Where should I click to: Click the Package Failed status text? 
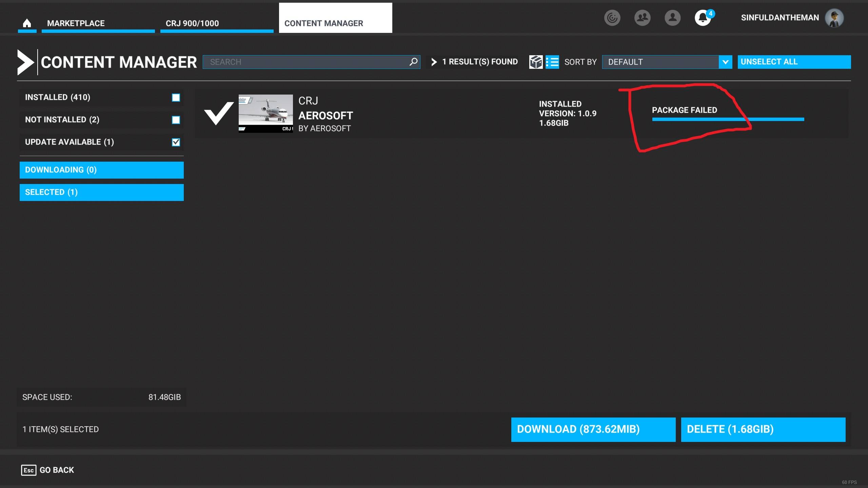pos(685,110)
